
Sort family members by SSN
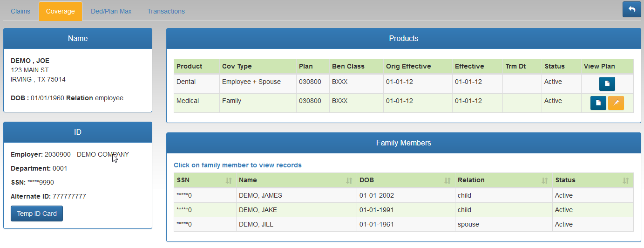(205, 180)
